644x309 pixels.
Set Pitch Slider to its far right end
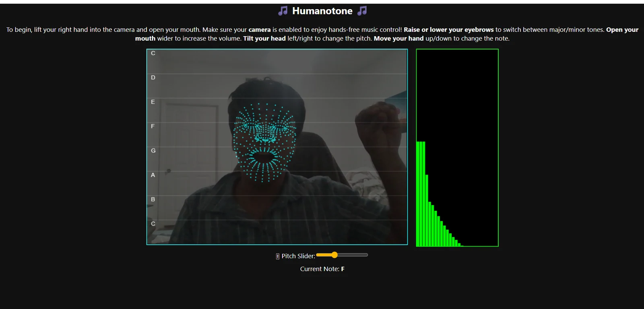[367, 255]
